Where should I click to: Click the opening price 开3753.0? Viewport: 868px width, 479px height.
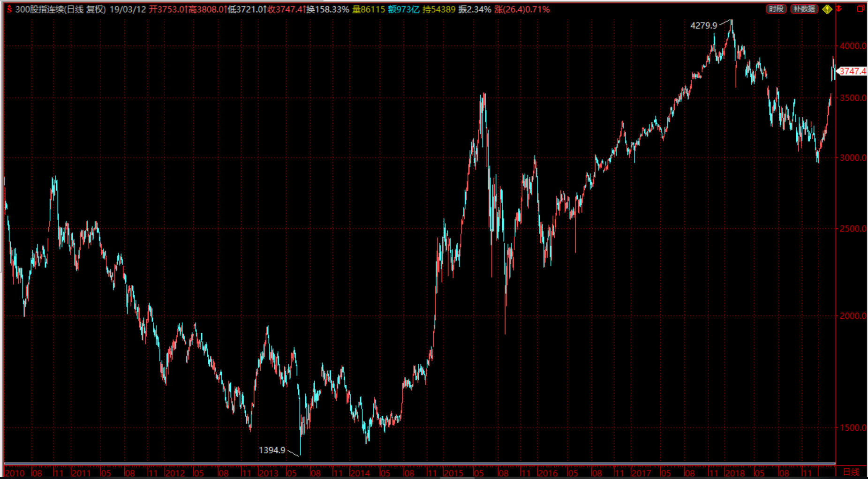(x=167, y=9)
